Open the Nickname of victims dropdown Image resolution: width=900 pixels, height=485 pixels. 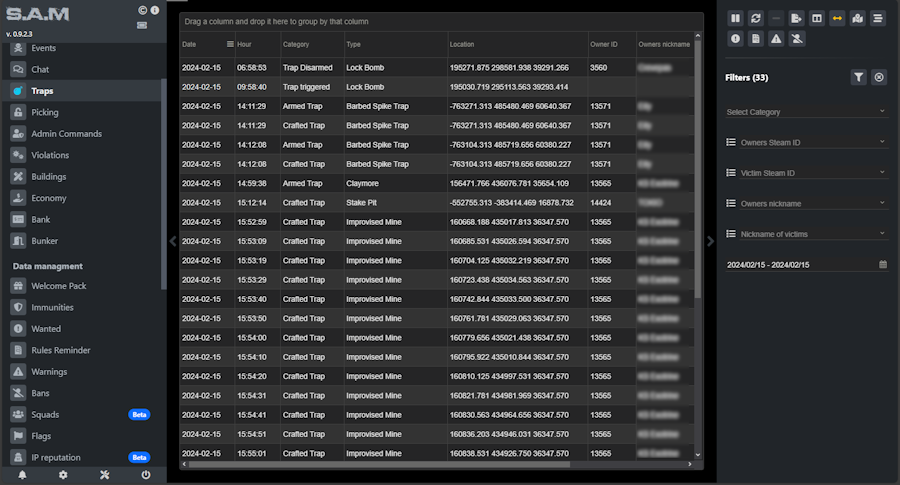coord(806,234)
